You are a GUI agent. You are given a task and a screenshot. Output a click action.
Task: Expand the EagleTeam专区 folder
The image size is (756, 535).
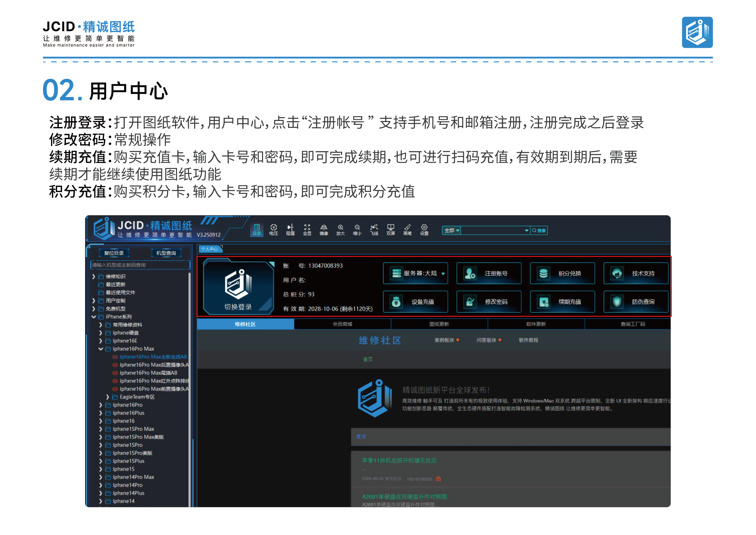(107, 397)
